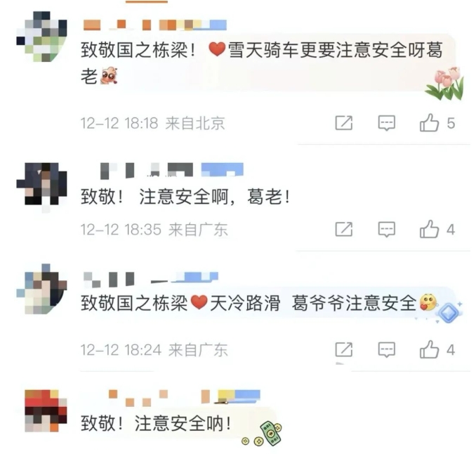Viewport: 476px width, 454px height.
Task: Open third commenter's username
Action: (151, 279)
